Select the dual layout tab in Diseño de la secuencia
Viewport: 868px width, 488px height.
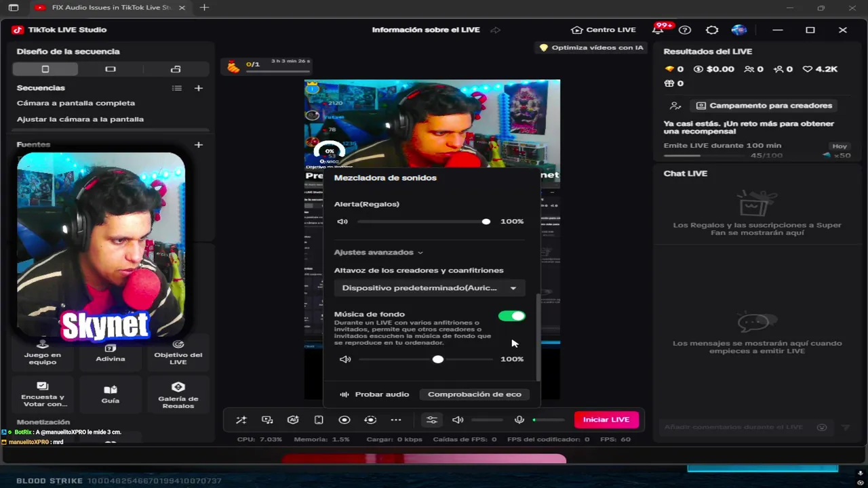point(176,69)
